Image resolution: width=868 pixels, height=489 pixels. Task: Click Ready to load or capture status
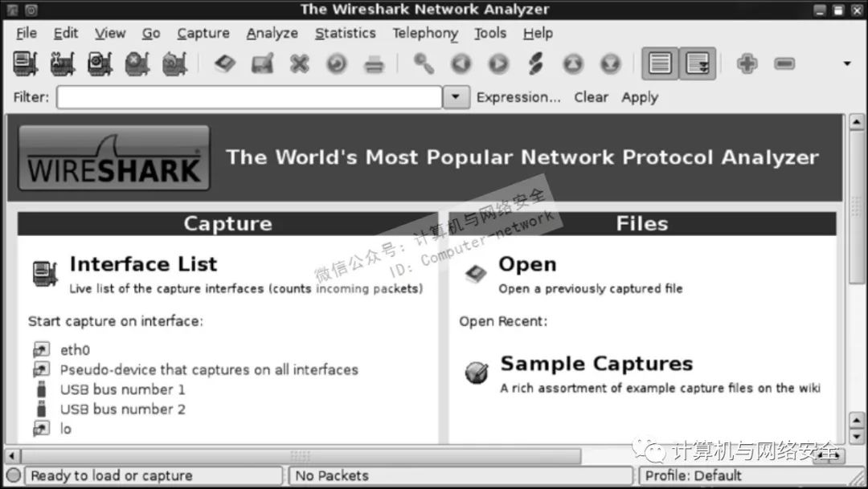coord(111,475)
